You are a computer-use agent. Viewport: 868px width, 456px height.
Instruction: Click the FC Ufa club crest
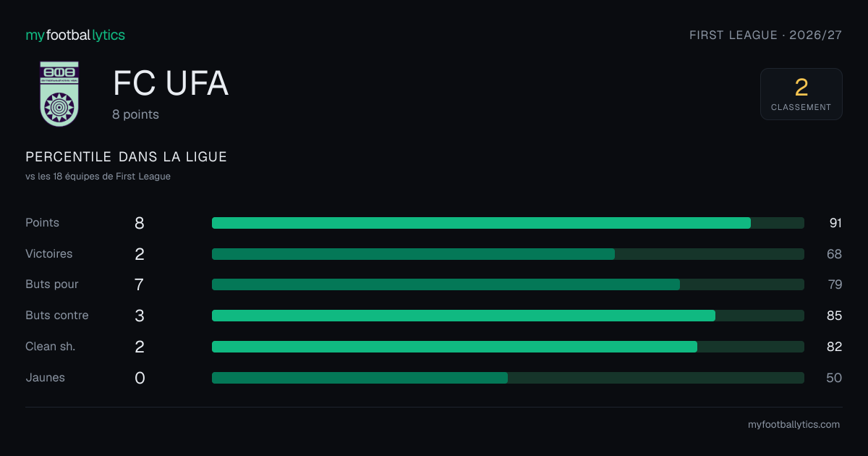tap(59, 94)
